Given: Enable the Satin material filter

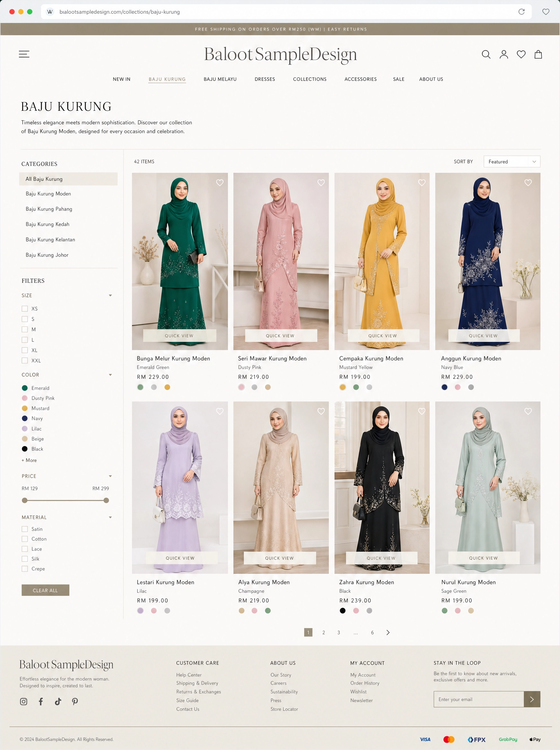Looking at the screenshot, I should pos(25,529).
